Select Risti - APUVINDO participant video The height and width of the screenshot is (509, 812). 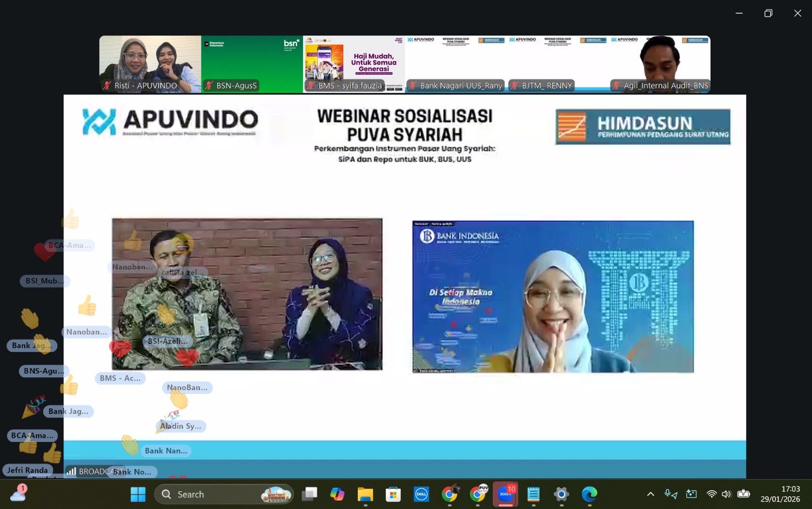[x=150, y=64]
